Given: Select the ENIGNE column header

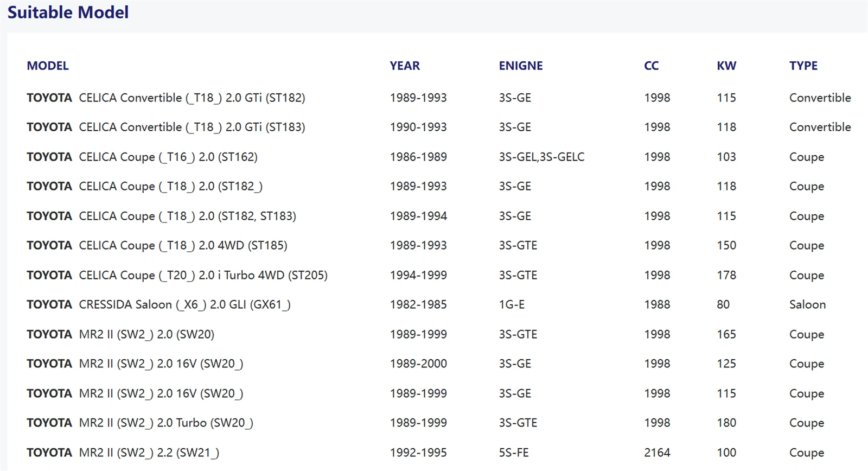Looking at the screenshot, I should [521, 66].
